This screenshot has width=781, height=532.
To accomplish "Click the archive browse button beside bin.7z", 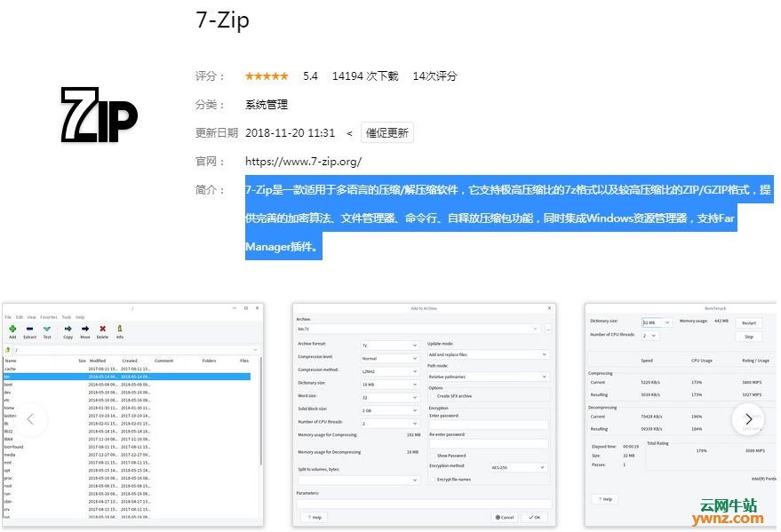I will click(x=548, y=329).
